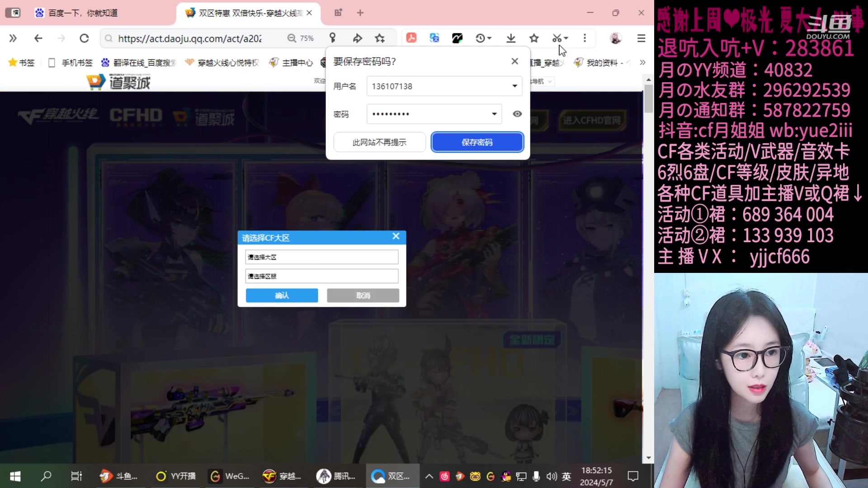Click the tray microphone icon
Image resolution: width=868 pixels, height=488 pixels.
pyautogui.click(x=536, y=476)
